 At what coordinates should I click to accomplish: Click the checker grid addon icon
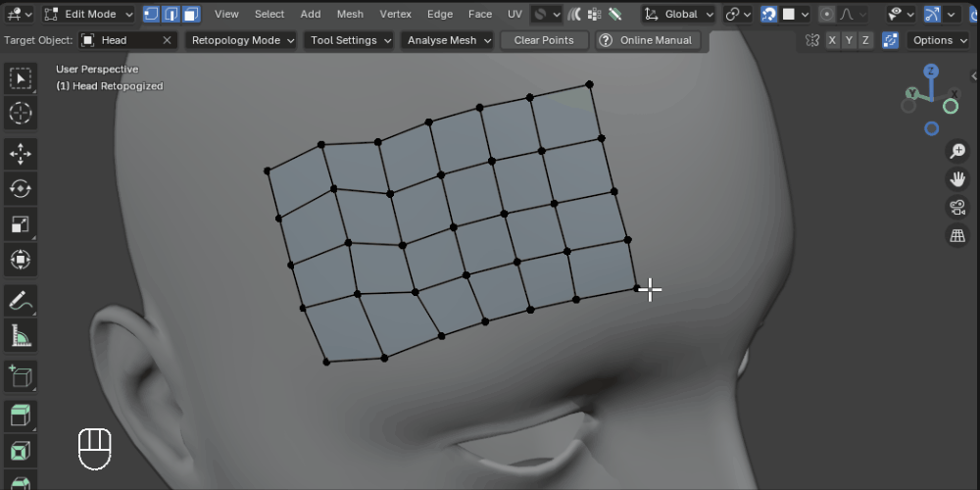click(x=595, y=14)
